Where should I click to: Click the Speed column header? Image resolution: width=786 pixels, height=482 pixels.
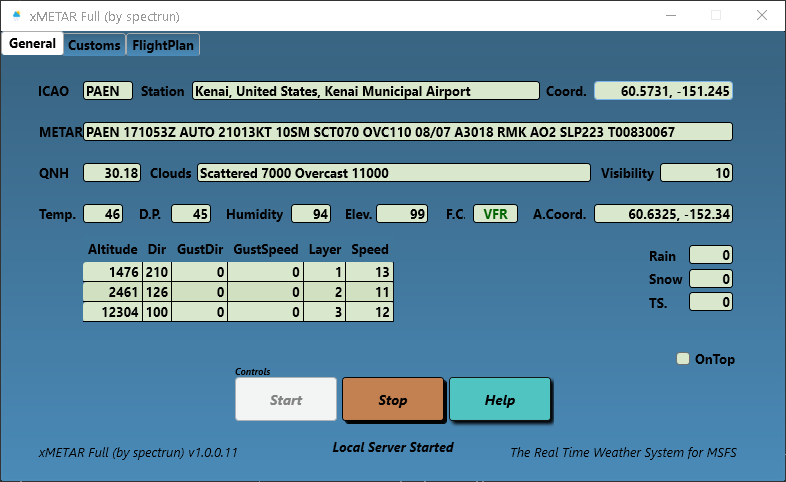coord(370,250)
